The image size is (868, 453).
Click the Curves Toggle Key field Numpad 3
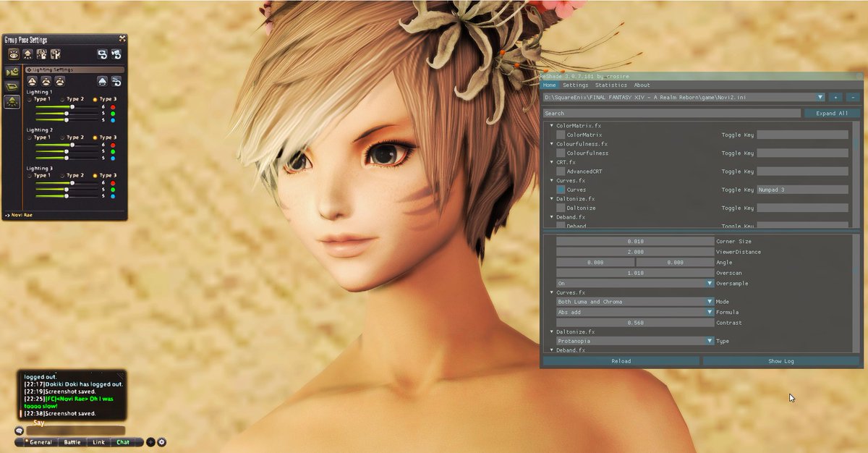pyautogui.click(x=802, y=190)
